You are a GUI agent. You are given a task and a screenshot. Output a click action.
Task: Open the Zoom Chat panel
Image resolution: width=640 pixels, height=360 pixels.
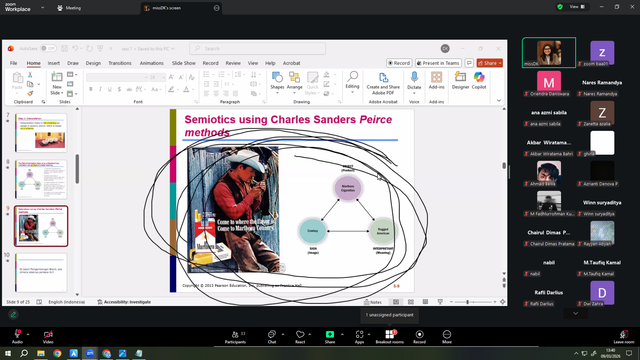click(272, 337)
